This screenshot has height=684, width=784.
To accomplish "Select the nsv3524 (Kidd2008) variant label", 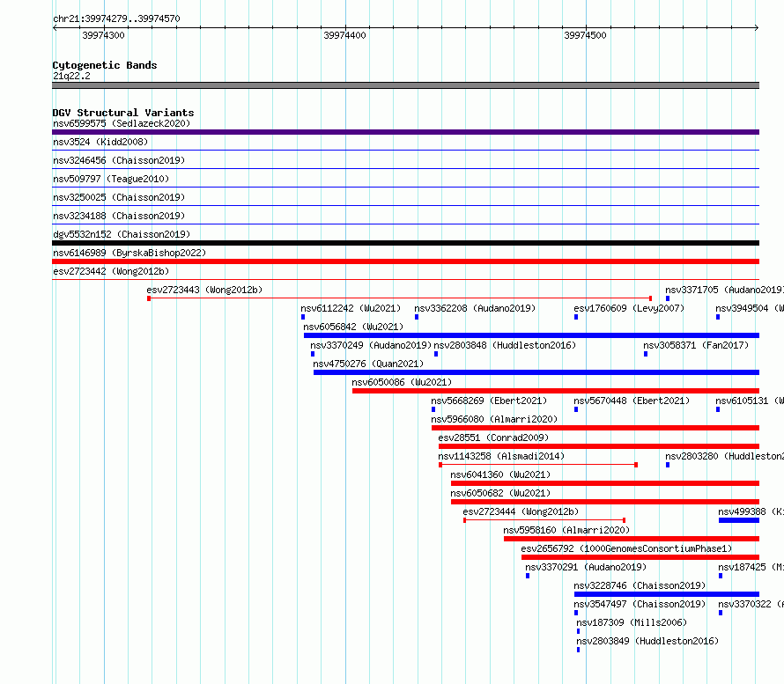I will click(x=100, y=142).
